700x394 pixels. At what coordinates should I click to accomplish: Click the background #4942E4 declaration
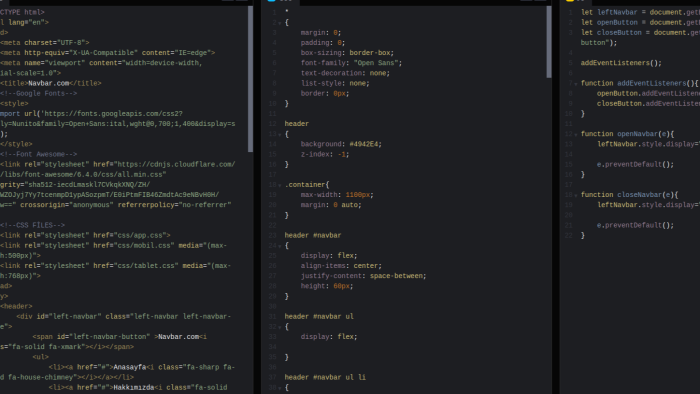342,144
